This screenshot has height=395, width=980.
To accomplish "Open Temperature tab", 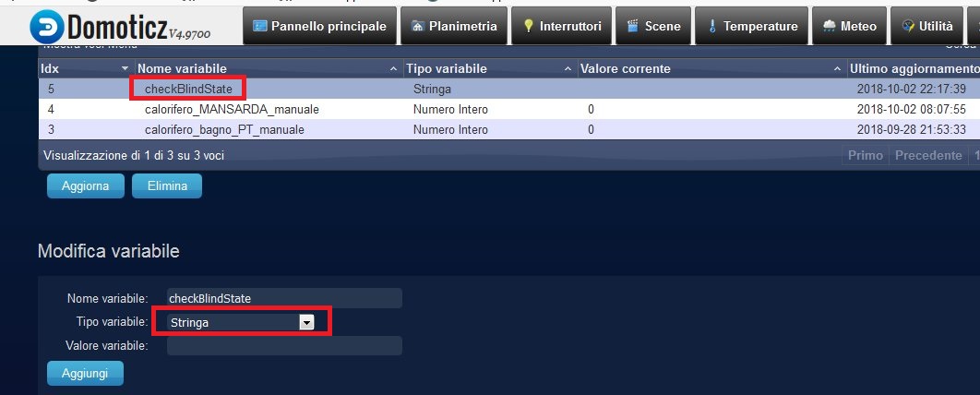I will 752,26.
